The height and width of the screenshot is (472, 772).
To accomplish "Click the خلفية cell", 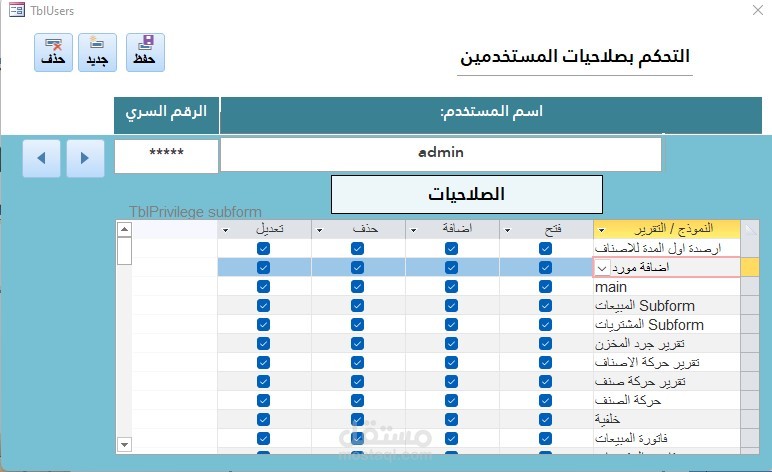I will pyautogui.click(x=667, y=419).
